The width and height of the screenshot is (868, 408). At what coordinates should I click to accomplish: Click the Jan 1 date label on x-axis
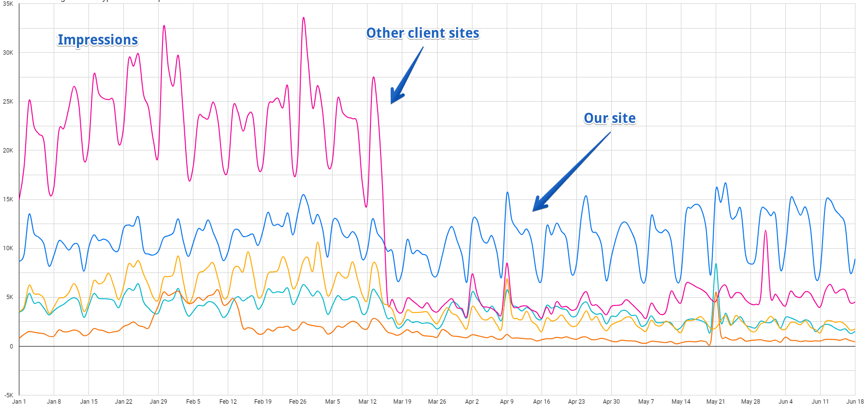(19, 401)
